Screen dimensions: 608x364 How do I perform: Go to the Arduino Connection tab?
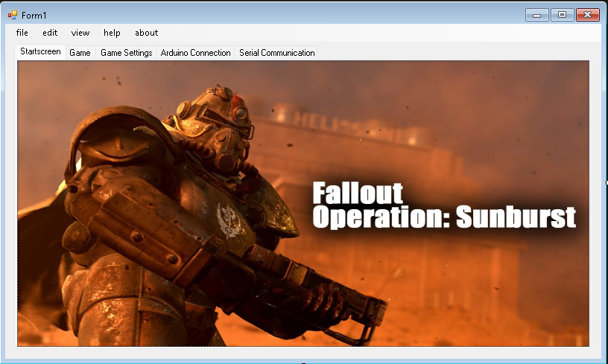pyautogui.click(x=195, y=53)
